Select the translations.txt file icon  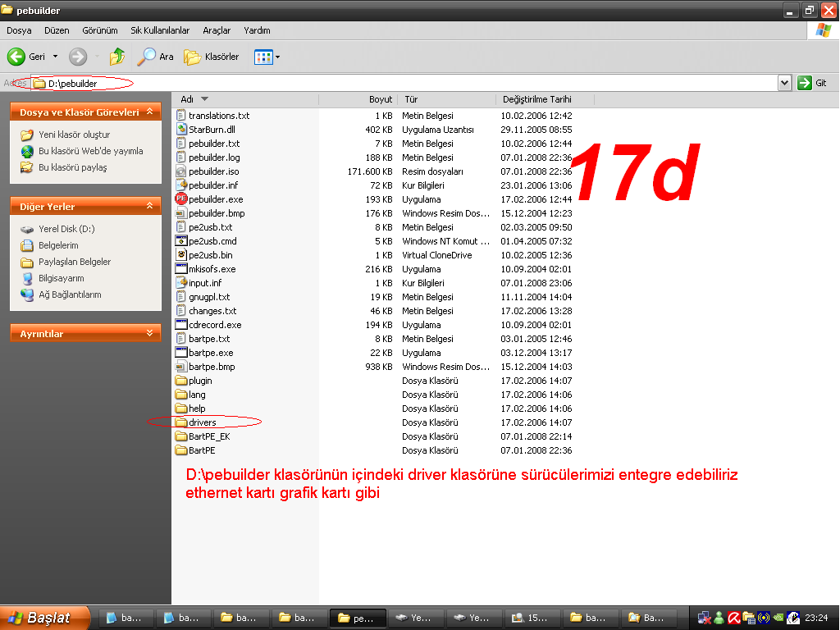(181, 115)
